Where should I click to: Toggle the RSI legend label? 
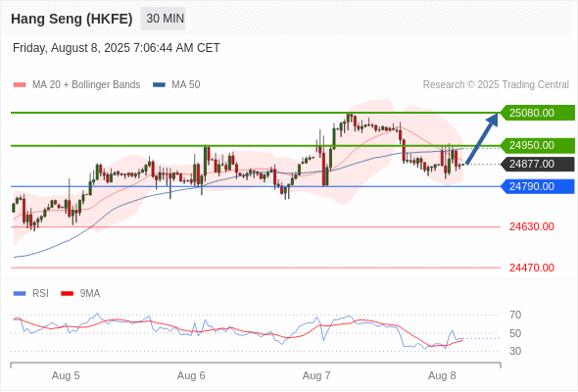click(40, 294)
